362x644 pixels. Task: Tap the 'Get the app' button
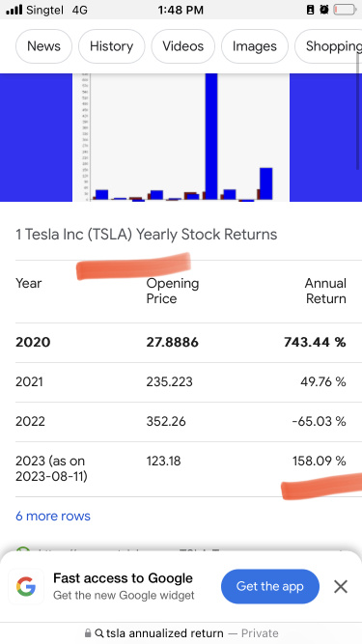(270, 586)
